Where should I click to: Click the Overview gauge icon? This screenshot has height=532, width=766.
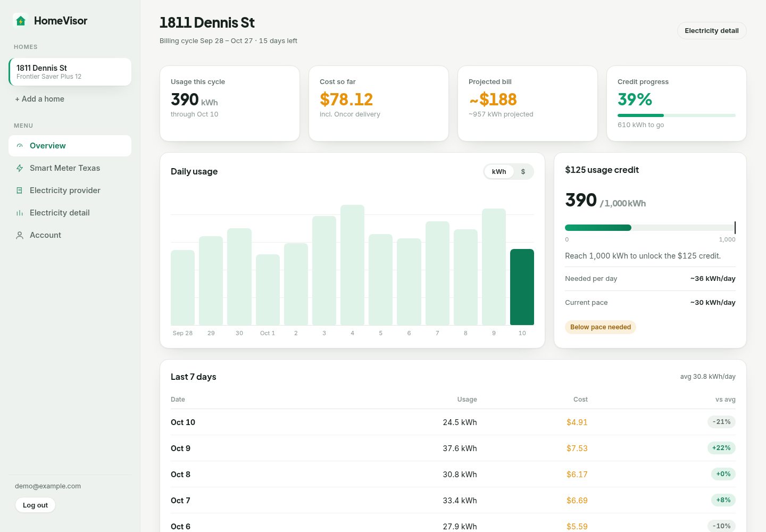20,146
